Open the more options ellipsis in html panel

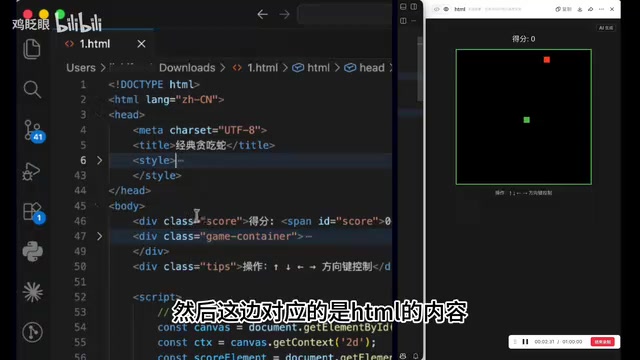click(601, 9)
